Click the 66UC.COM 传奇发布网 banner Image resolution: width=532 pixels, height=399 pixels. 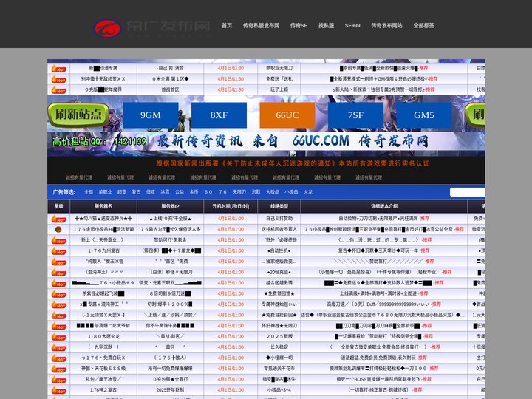[266, 141]
